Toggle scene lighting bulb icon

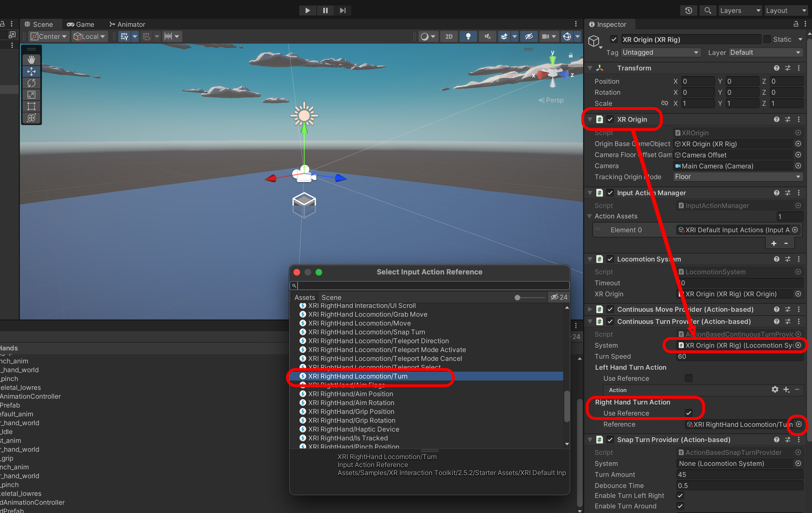468,36
